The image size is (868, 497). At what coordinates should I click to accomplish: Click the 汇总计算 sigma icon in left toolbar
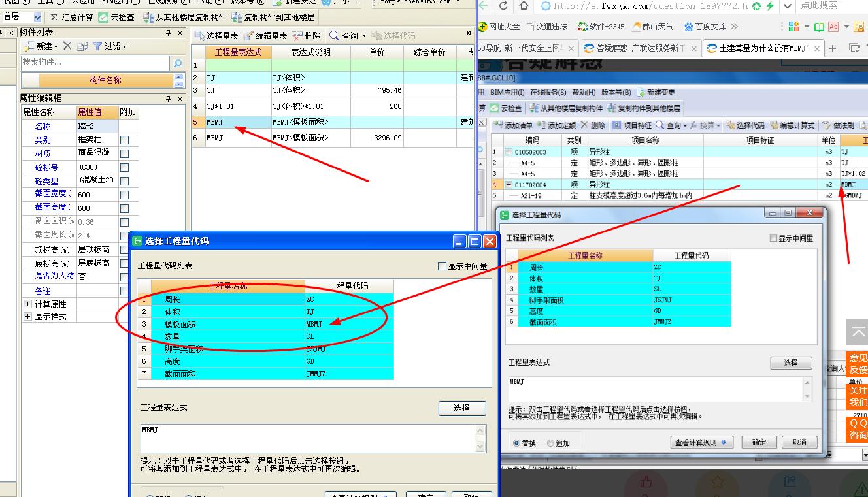point(54,18)
